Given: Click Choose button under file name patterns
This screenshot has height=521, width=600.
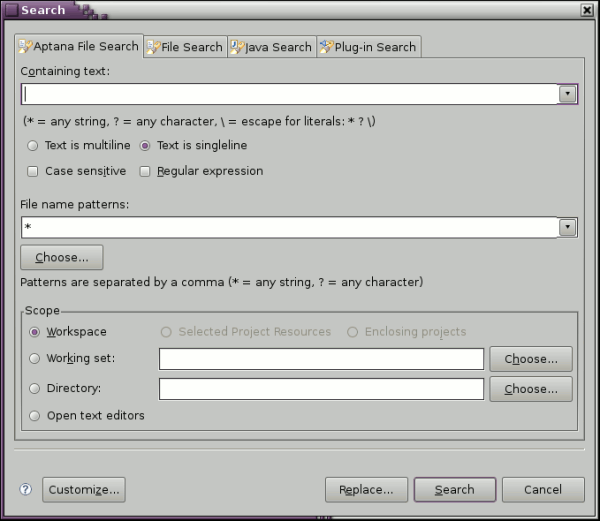Looking at the screenshot, I should [x=62, y=257].
